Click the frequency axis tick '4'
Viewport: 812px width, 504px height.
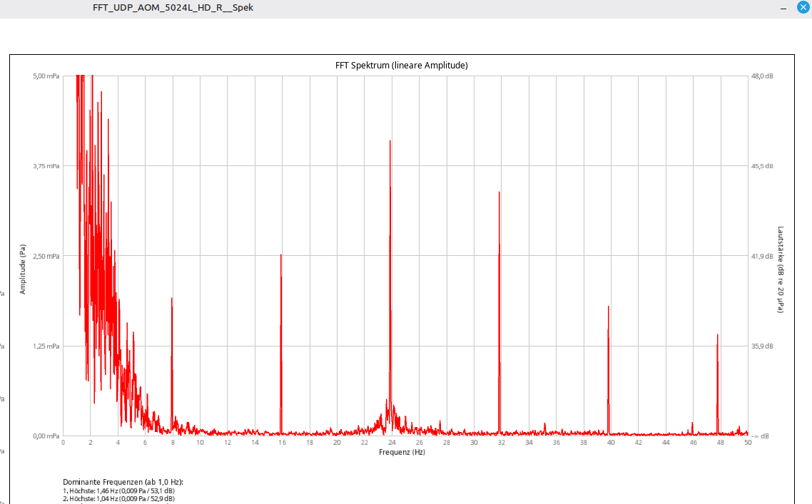click(x=118, y=443)
